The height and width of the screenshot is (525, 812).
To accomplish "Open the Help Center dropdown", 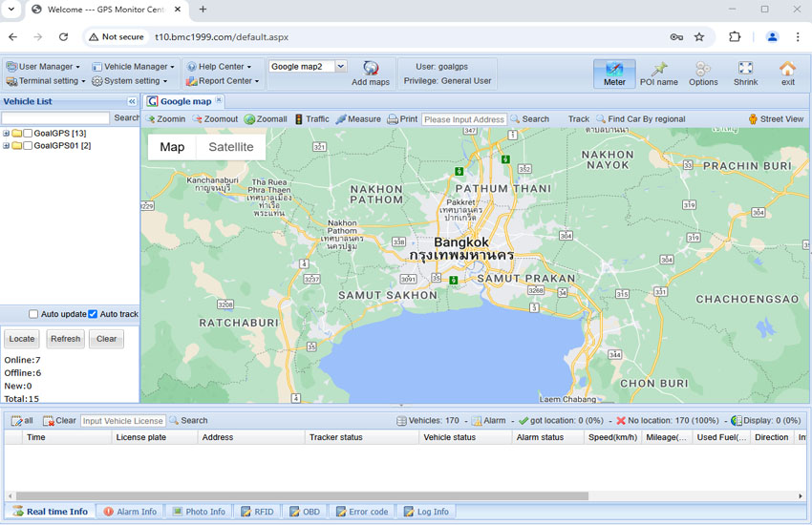I will coord(219,67).
